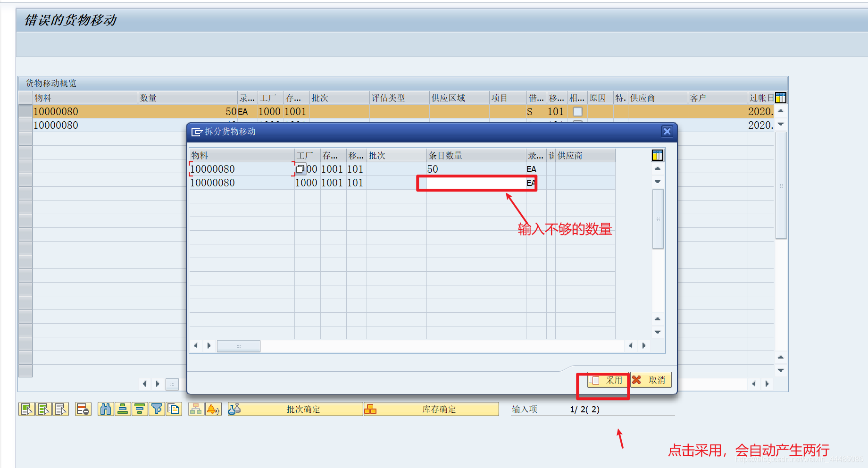Sort descending using the toolbar icon
Viewport: 868px width, 468px height.
(140, 409)
